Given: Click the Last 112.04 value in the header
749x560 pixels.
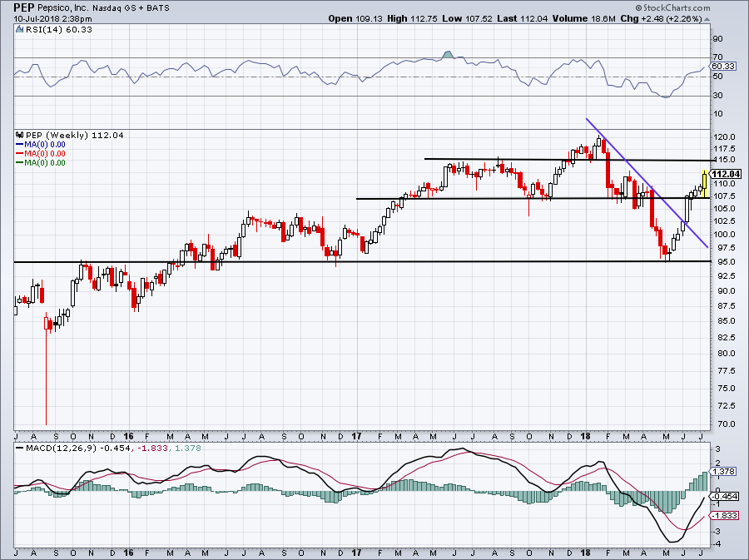Looking at the screenshot, I should pos(523,18).
